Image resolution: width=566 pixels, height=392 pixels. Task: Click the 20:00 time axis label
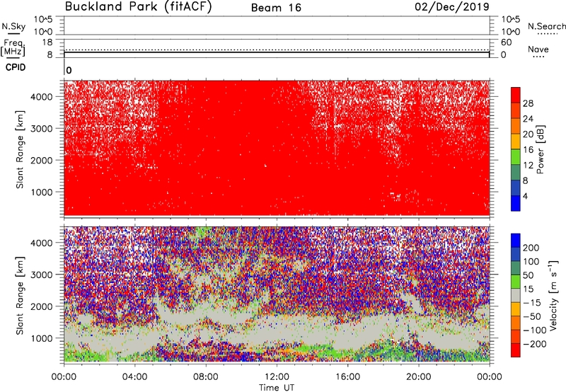pos(418,377)
